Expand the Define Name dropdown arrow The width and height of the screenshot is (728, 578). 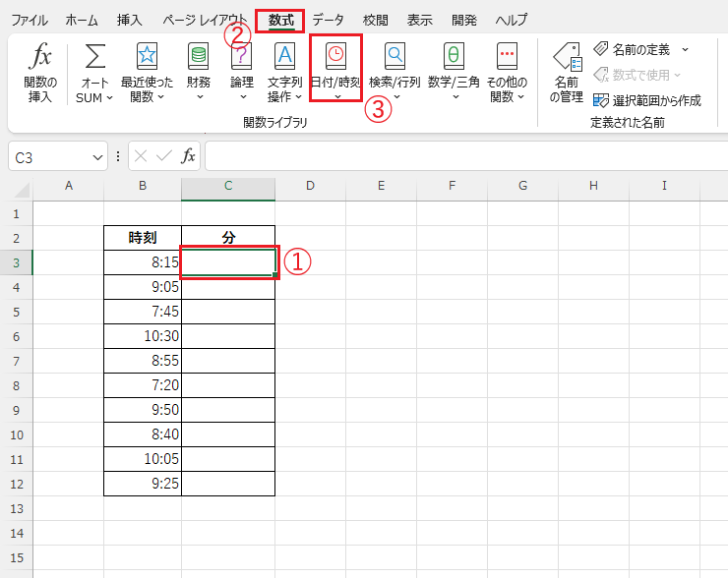tap(685, 49)
